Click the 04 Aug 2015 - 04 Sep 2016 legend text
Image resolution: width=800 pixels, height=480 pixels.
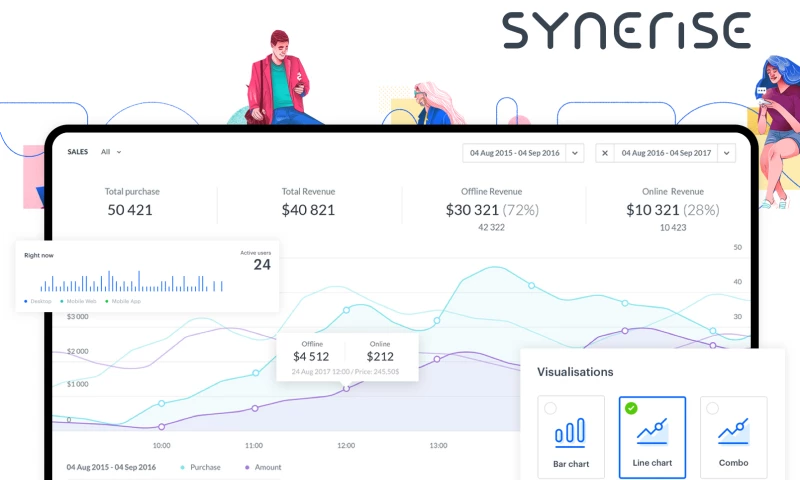pyautogui.click(x=111, y=467)
